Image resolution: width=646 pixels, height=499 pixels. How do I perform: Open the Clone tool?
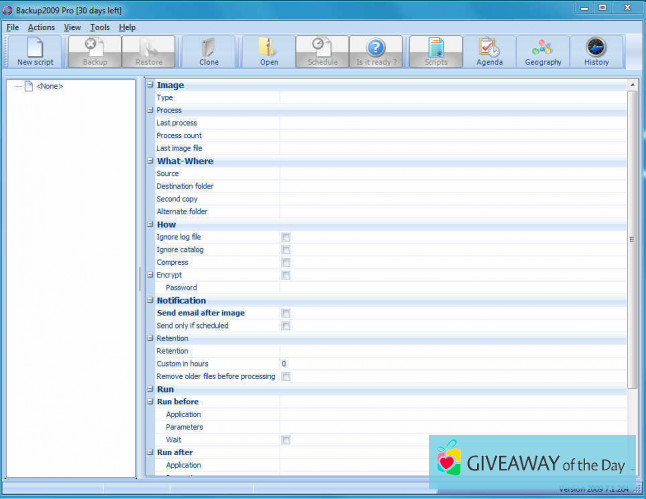pyautogui.click(x=209, y=51)
